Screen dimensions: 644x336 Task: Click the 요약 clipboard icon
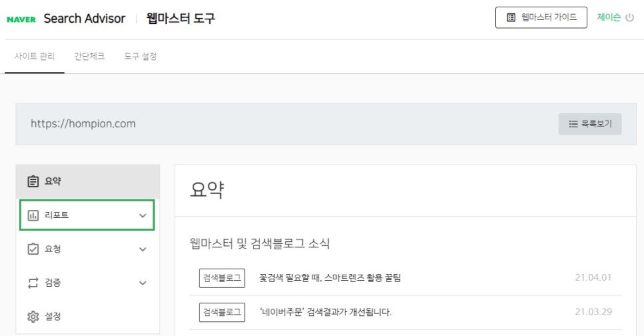[33, 181]
